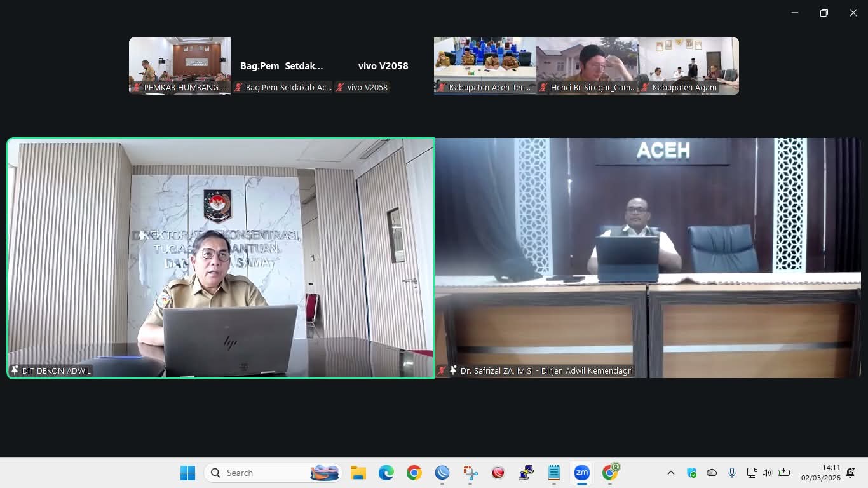868x488 pixels.
Task: Select the Henci Br Siregar video thumbnail
Action: coord(587,65)
